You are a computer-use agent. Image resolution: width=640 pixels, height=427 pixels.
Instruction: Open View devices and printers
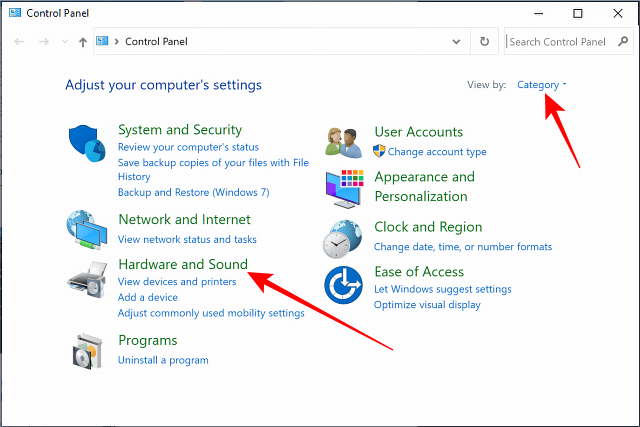pyautogui.click(x=177, y=282)
